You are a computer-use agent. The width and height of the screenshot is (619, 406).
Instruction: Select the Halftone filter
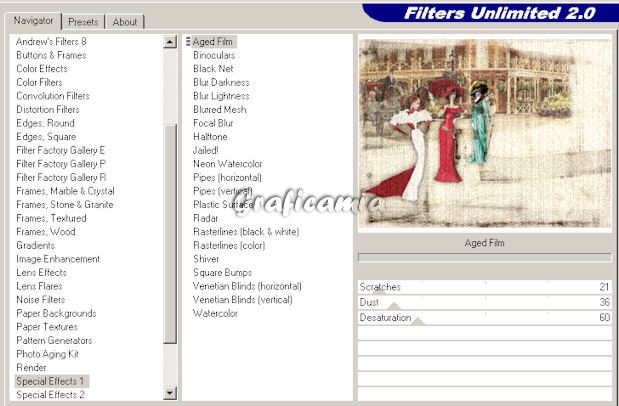click(210, 137)
